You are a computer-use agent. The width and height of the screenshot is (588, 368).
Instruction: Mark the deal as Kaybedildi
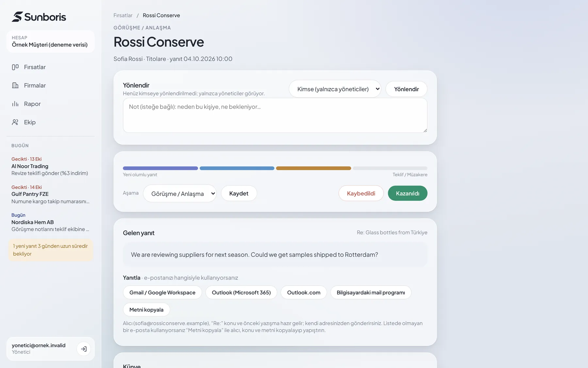(361, 193)
